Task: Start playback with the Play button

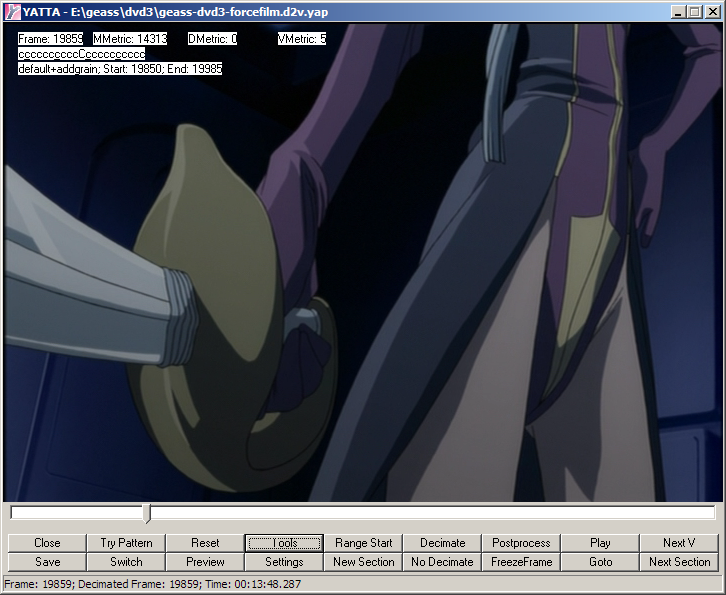Action: (x=600, y=543)
